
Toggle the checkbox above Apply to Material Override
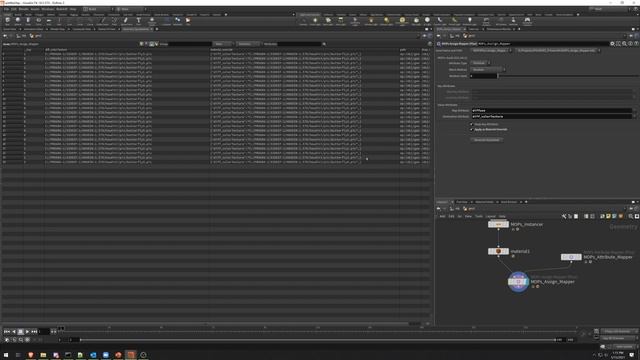[x=472, y=124]
